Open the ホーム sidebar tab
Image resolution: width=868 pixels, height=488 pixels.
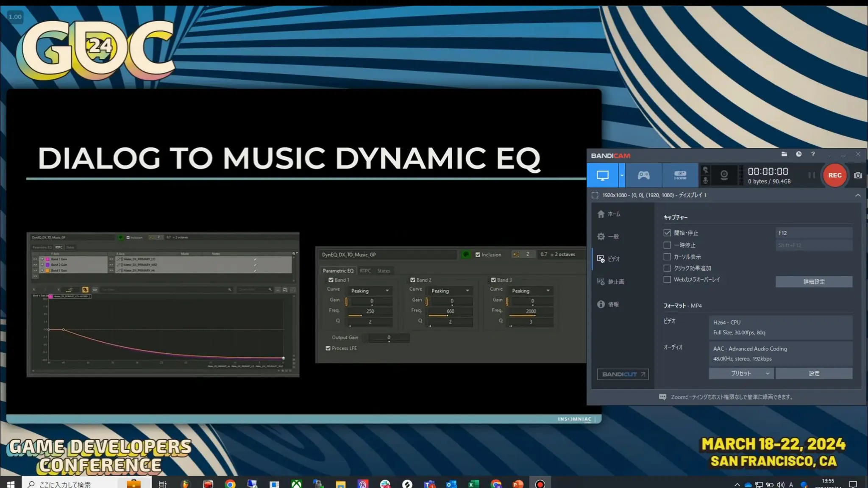click(609, 214)
